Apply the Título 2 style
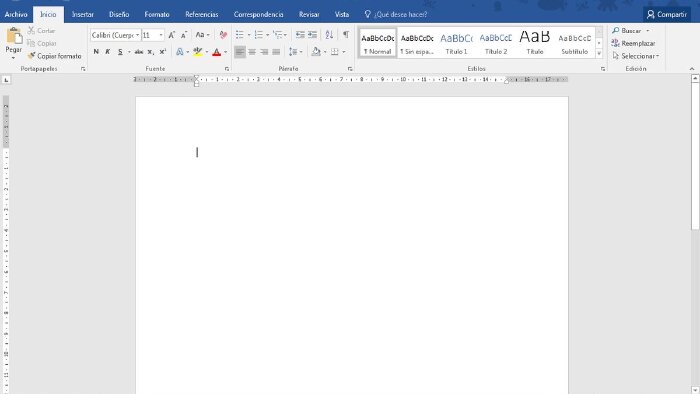Viewport: 700px width, 394px height. click(x=496, y=43)
